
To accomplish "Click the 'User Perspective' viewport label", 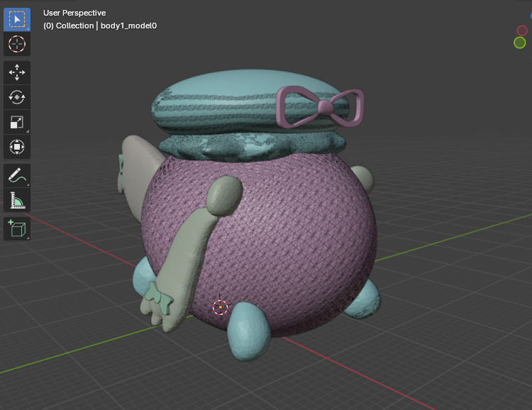I will pyautogui.click(x=74, y=13).
